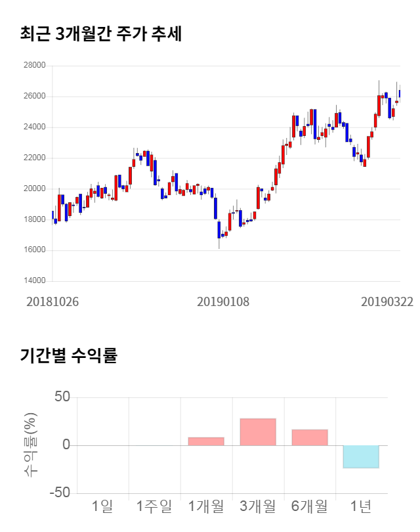420x532 pixels.
Task: Click the 20190322 end date label
Action: coord(387,301)
